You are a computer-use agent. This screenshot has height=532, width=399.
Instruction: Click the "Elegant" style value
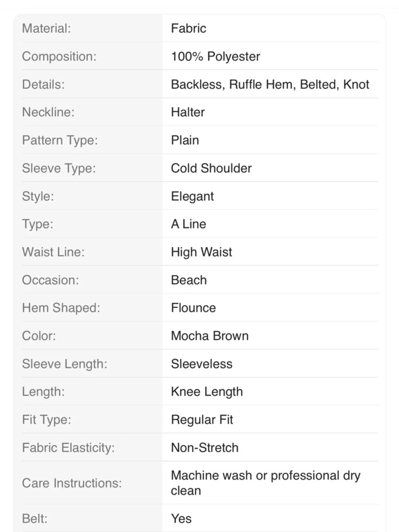[x=192, y=196]
